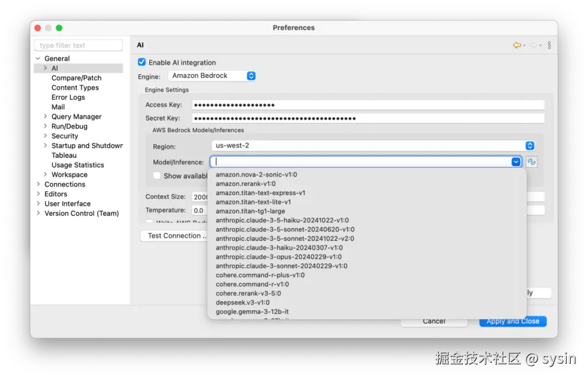Image resolution: width=588 pixels, height=378 pixels.
Task: Select Content Types preferences page
Action: (75, 88)
